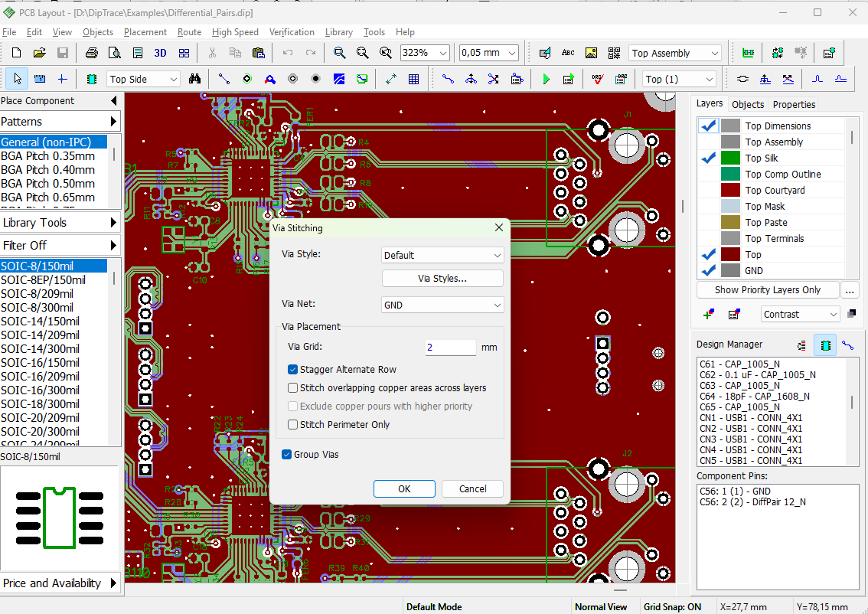
Task: Uncheck Stagger Alternate Row
Action: tap(293, 369)
